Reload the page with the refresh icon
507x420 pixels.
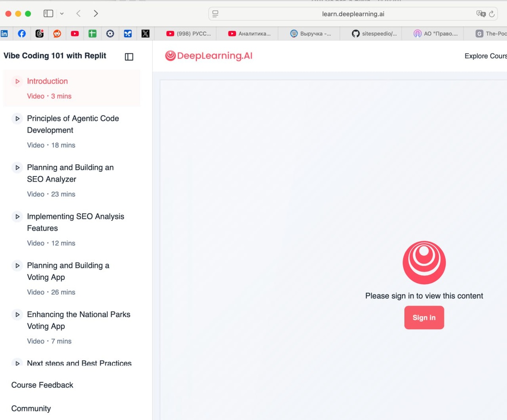(492, 14)
